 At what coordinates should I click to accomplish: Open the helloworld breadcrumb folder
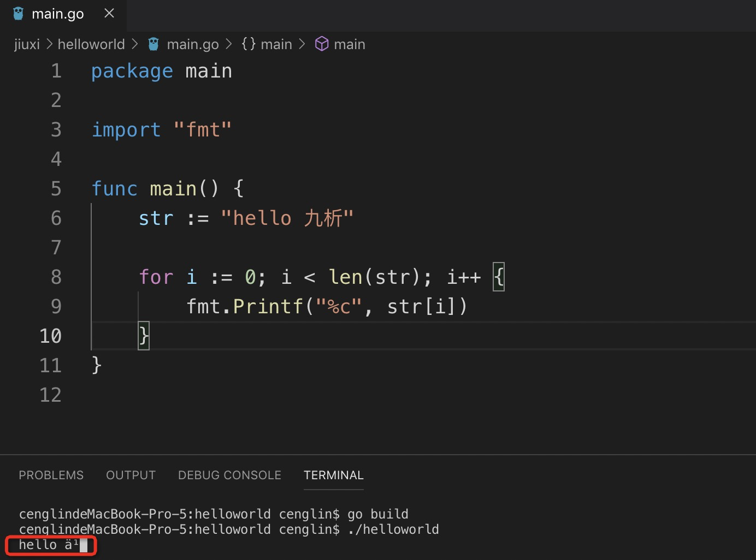(91, 44)
